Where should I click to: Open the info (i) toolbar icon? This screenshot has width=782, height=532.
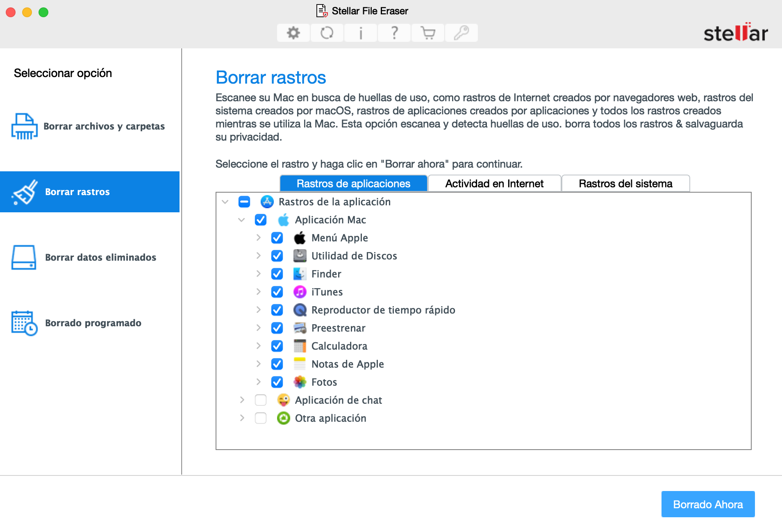click(x=361, y=33)
